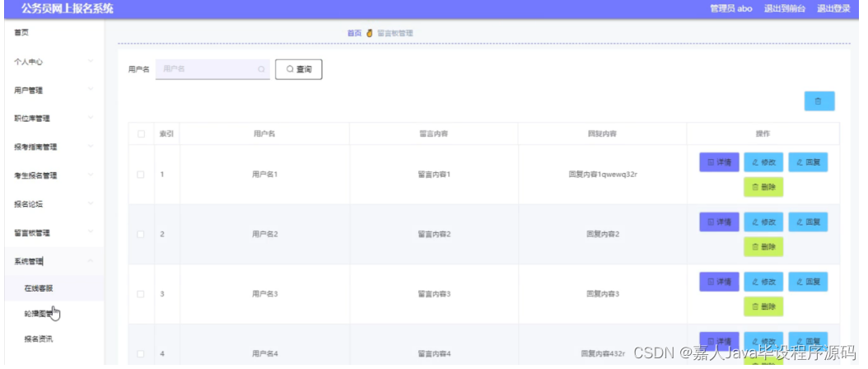The height and width of the screenshot is (369, 868).
Task: Tick the checkbox for row 4
Action: [141, 353]
